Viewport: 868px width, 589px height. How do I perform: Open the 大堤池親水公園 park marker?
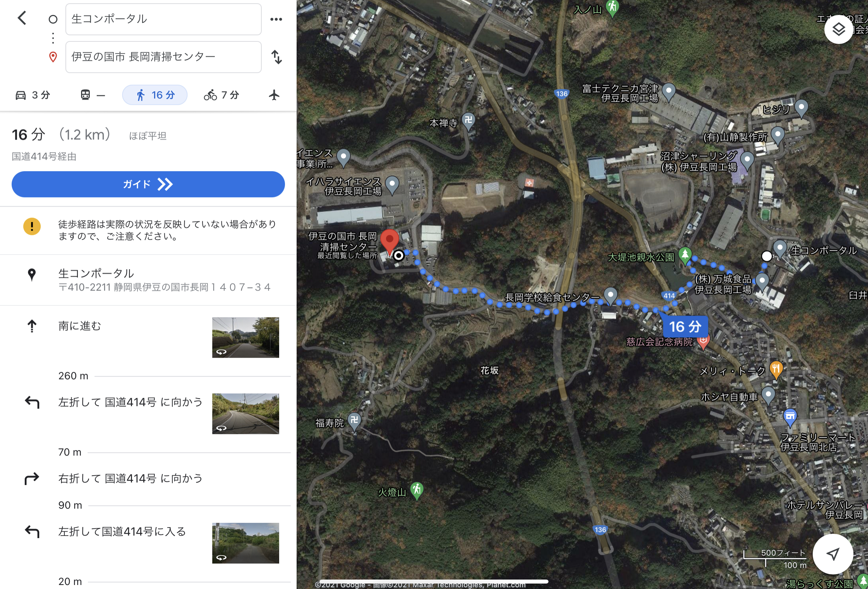coord(684,256)
